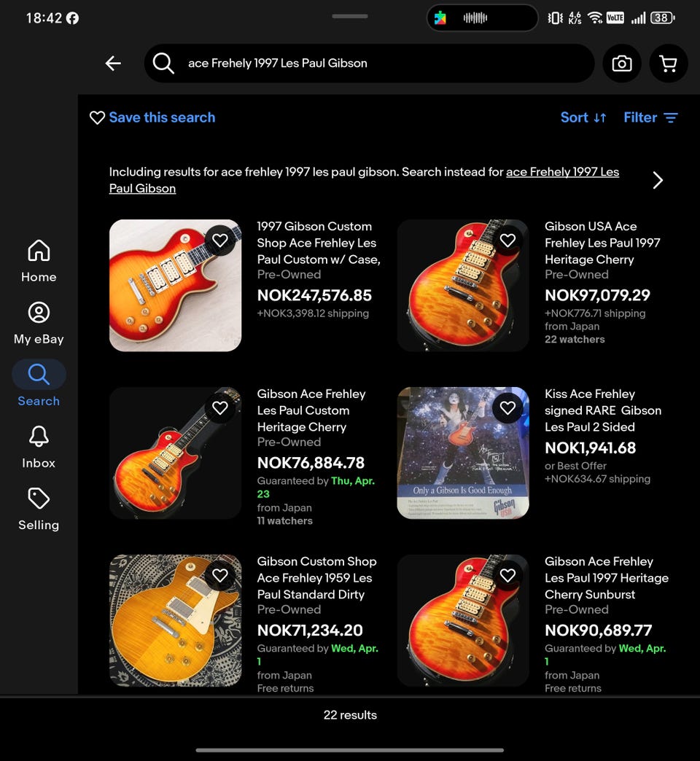The height and width of the screenshot is (761, 700).
Task: Open title 1997 Gibson Custom Shop Ace Frehley
Action: click(x=319, y=243)
